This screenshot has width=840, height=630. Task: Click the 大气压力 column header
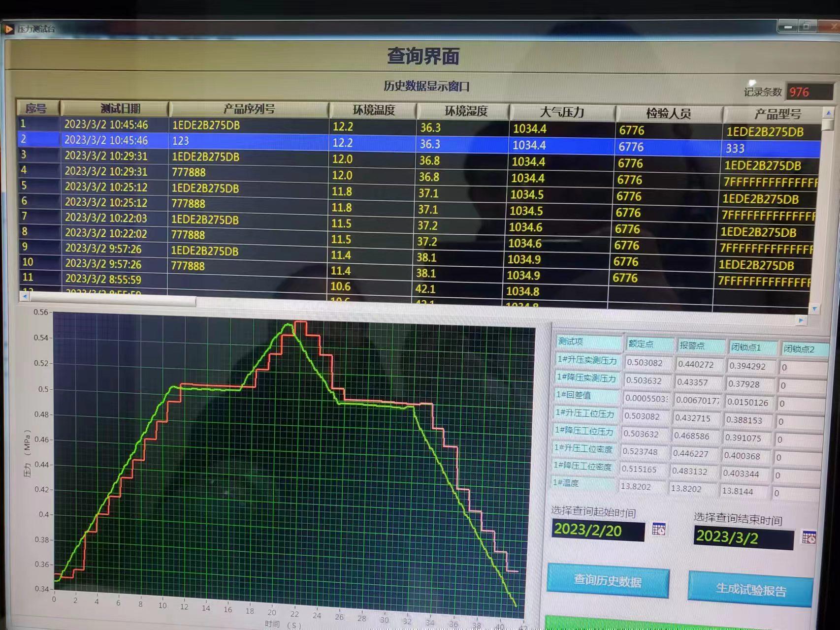pyautogui.click(x=561, y=112)
